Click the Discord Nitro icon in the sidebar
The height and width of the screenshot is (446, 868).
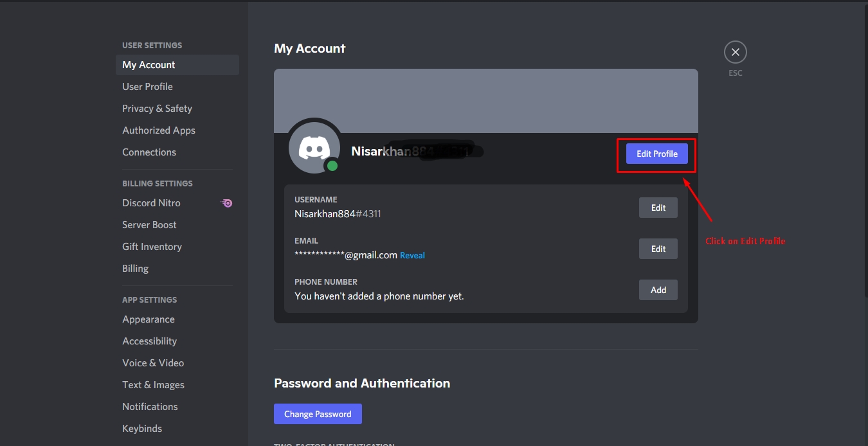pos(226,202)
